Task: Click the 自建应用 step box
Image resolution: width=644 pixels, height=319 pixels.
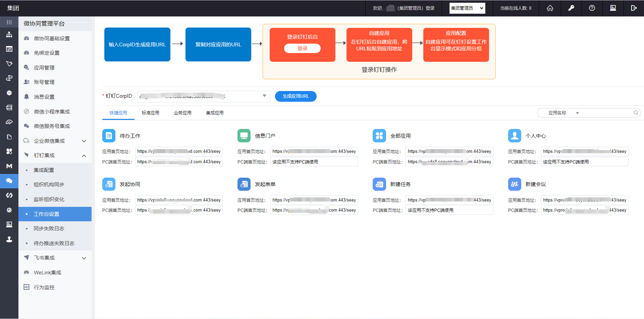Action: click(379, 45)
